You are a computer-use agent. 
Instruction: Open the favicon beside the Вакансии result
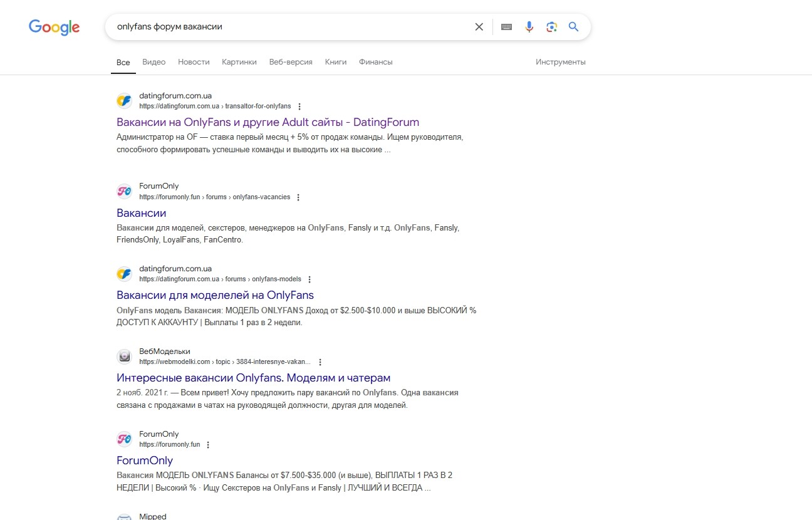[124, 191]
